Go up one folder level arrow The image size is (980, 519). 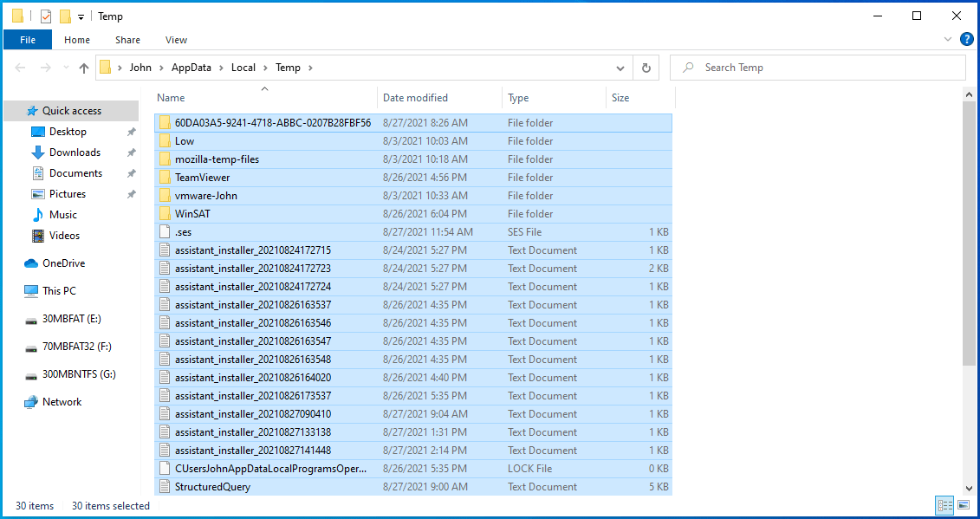click(84, 68)
